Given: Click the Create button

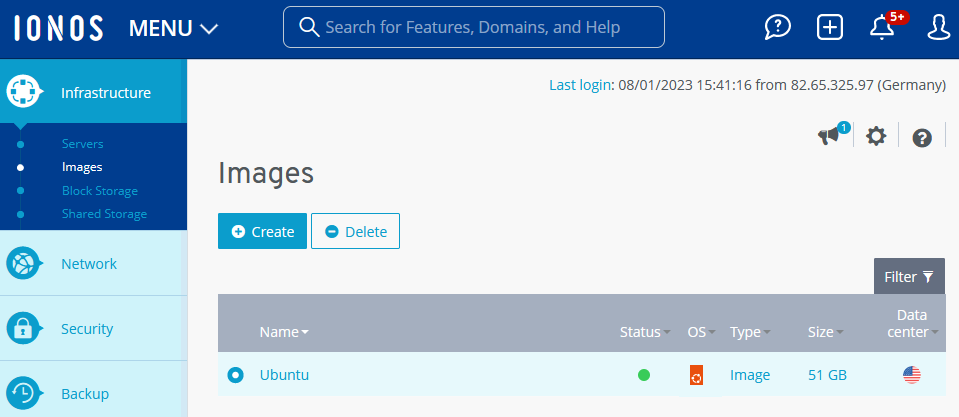Looking at the screenshot, I should [x=262, y=231].
